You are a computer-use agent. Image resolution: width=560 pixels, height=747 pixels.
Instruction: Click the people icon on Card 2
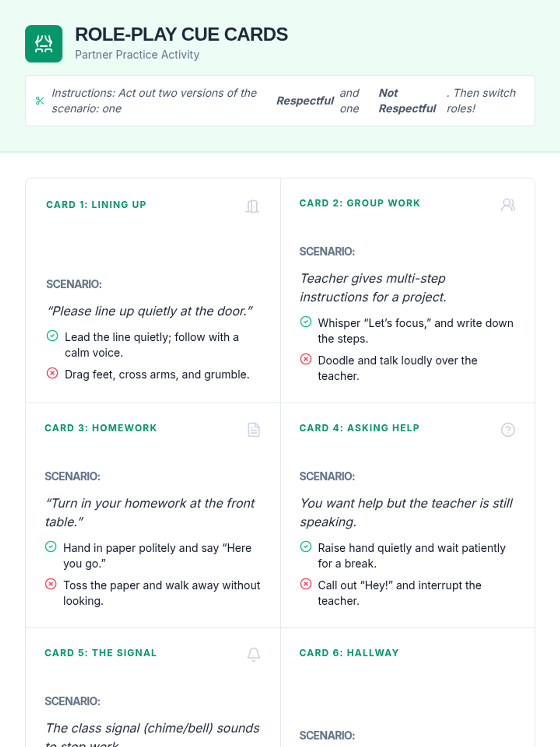(508, 205)
